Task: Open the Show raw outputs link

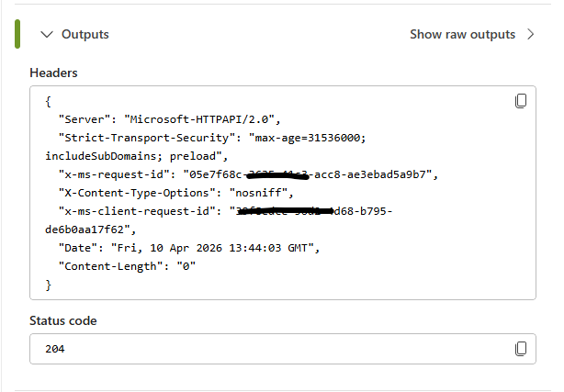Action: tap(462, 35)
